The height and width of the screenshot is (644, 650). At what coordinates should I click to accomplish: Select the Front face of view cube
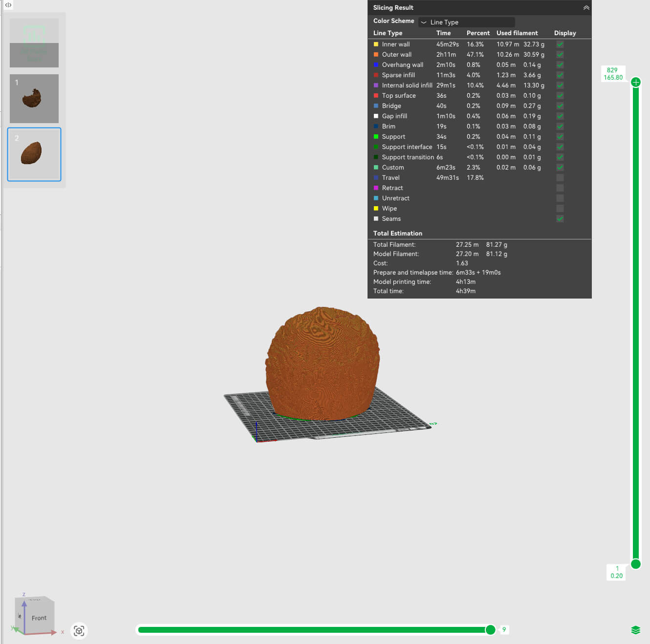(39, 618)
